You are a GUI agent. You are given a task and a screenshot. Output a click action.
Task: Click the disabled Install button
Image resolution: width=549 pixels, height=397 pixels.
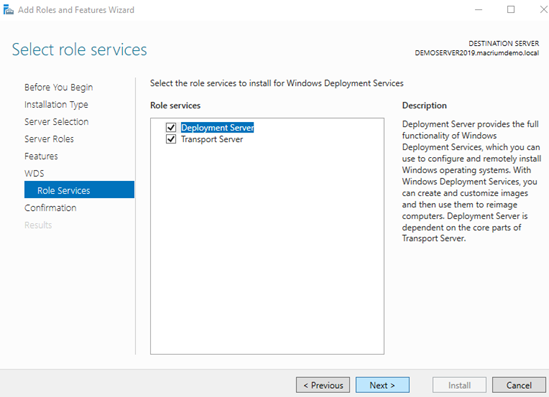click(459, 385)
